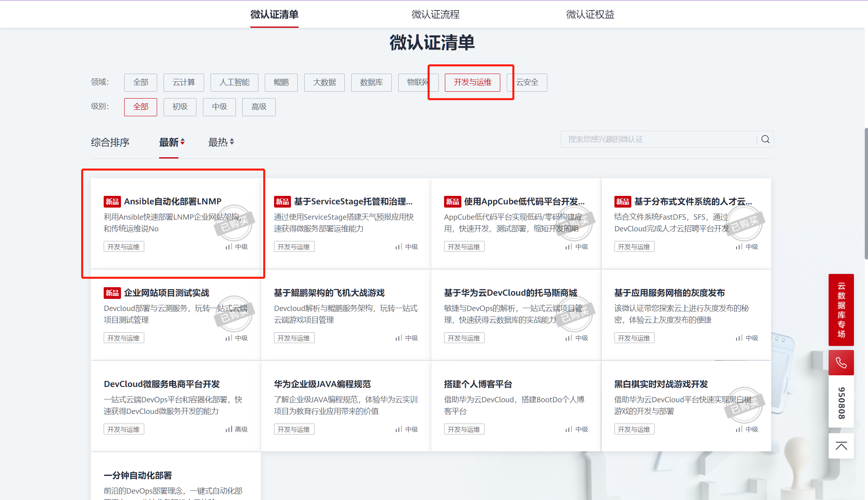The height and width of the screenshot is (500, 868).
Task: Select the 人工智能 domain filter
Action: [234, 82]
